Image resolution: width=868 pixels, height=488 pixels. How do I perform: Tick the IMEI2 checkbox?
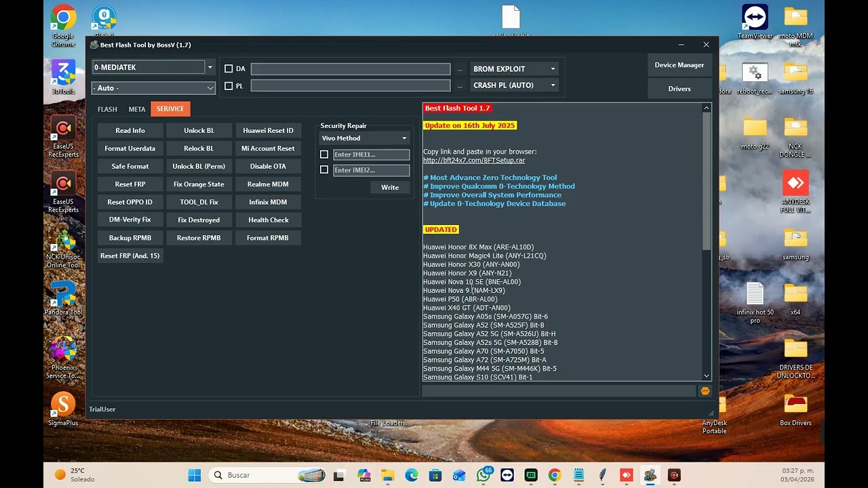tap(324, 170)
